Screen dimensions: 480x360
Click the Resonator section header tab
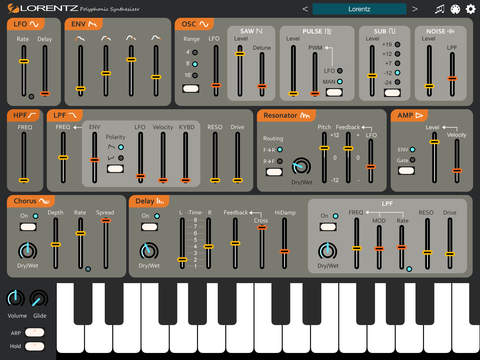(x=286, y=115)
